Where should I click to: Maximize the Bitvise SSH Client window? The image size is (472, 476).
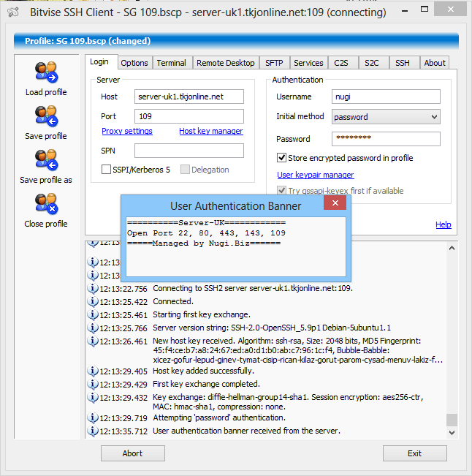(425, 10)
